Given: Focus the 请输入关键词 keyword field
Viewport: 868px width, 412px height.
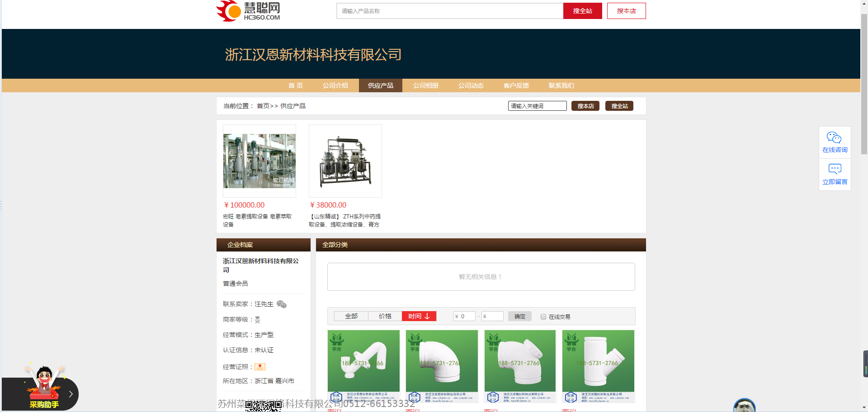Looking at the screenshot, I should (537, 106).
